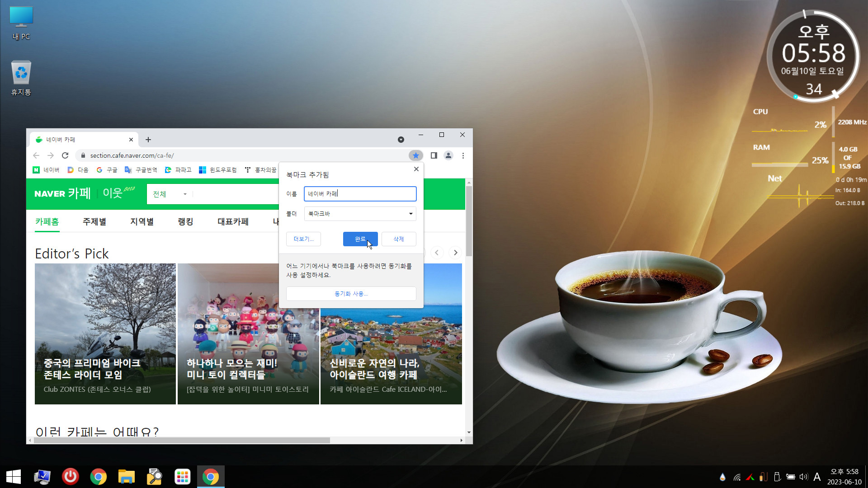
Task: Click the 완료 button
Action: point(360,239)
